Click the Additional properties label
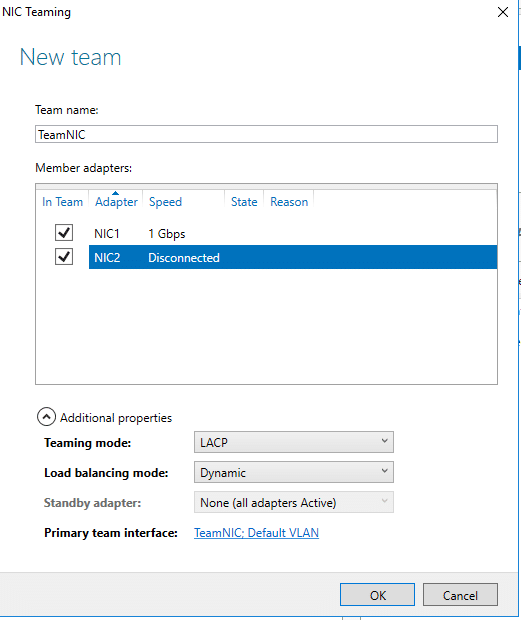This screenshot has width=521, height=620. coord(116,418)
